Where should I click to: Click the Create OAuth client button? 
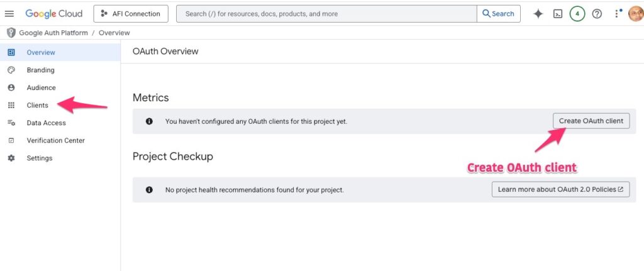click(591, 121)
